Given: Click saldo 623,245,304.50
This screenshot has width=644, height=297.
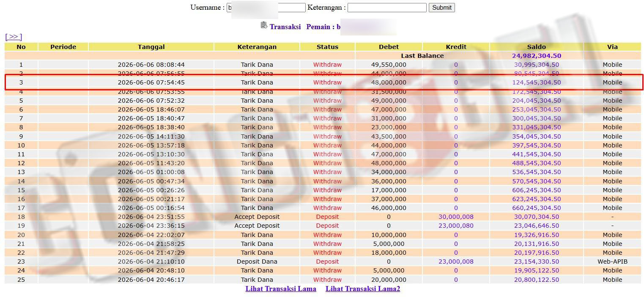Looking at the screenshot, I should (x=537, y=199).
